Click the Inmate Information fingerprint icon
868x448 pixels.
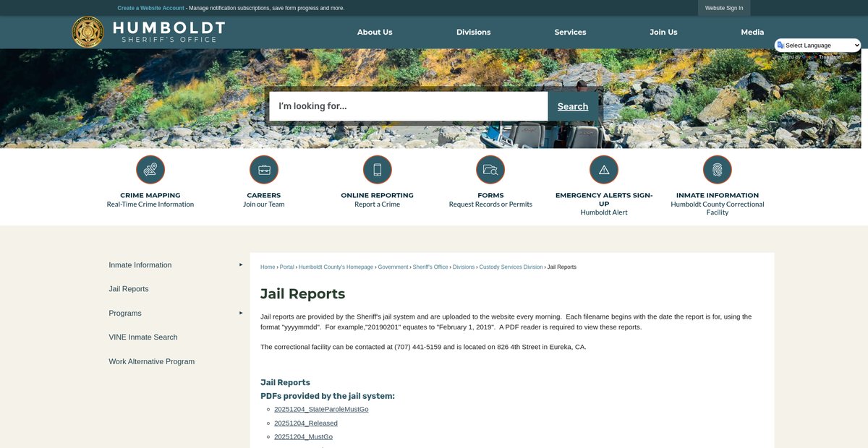click(x=718, y=170)
